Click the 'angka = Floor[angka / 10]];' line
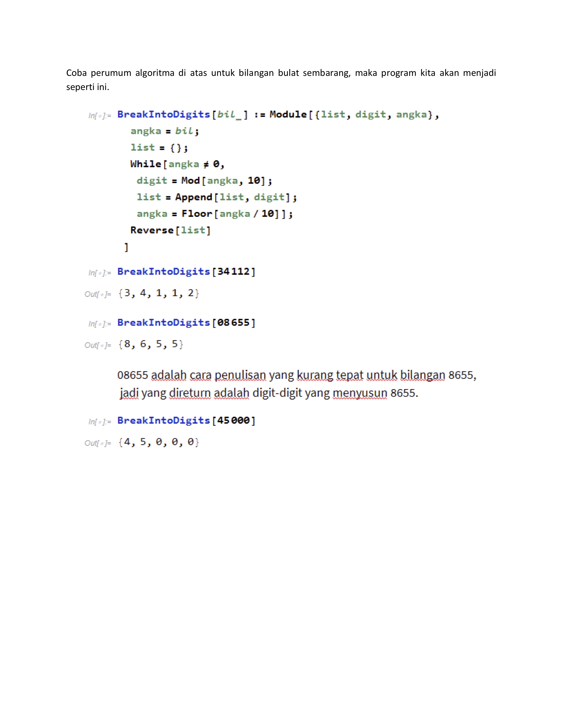The height and width of the screenshot is (728, 563). click(x=215, y=214)
